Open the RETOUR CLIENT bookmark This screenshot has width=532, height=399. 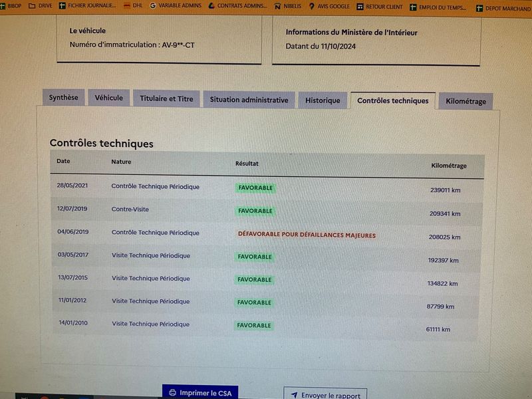379,7
